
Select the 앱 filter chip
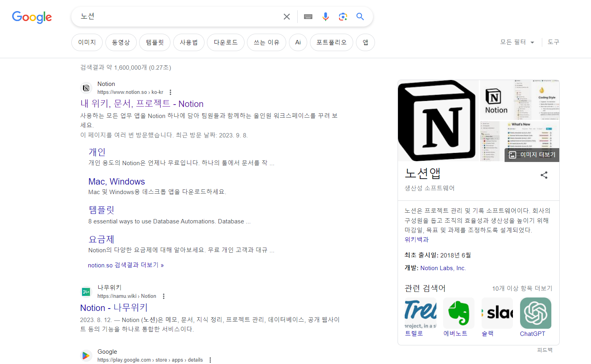[x=365, y=42]
